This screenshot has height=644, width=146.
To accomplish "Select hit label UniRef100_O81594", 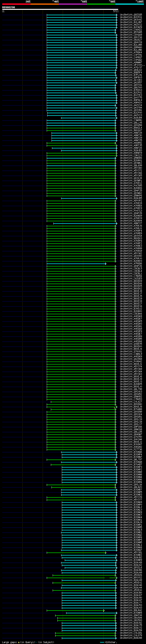I will click(x=131, y=618).
